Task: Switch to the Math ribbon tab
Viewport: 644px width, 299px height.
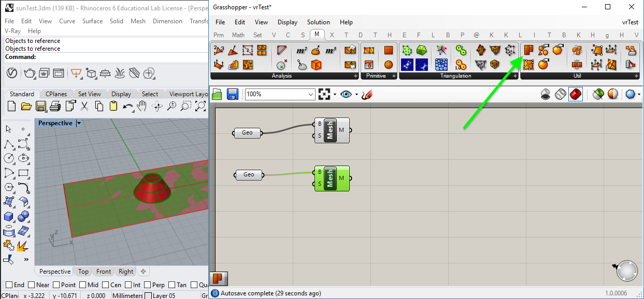Action: pos(238,35)
